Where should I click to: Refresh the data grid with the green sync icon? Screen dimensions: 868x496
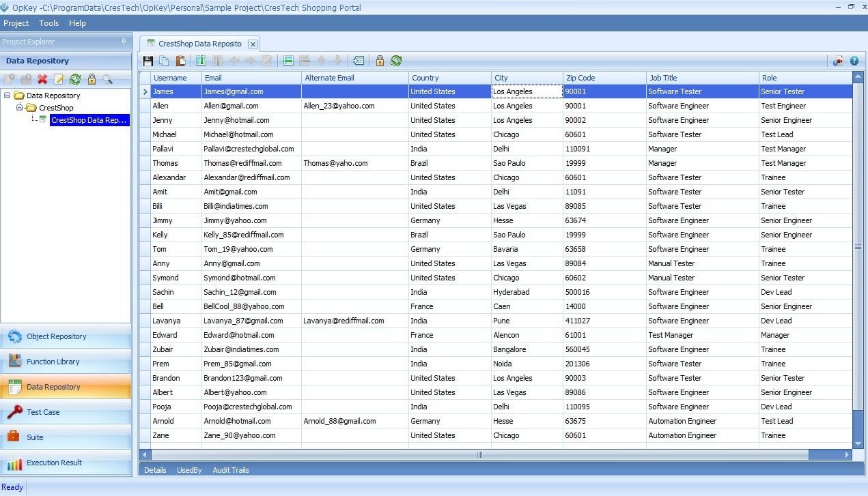pos(396,61)
